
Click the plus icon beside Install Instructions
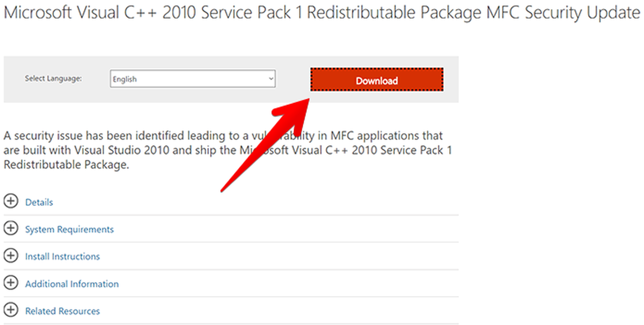click(x=10, y=256)
